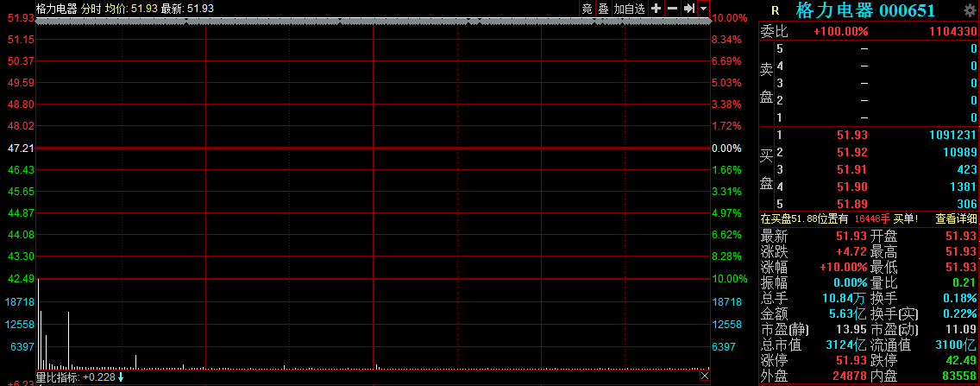The width and height of the screenshot is (980, 386).
Task: Click 量比指标 label text
Action: click(x=58, y=377)
